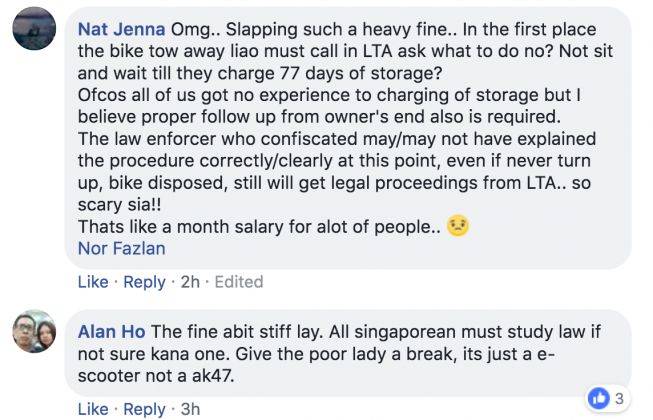The image size is (653, 420).
Task: Open Nat Jenna's profile picture
Action: point(33,29)
